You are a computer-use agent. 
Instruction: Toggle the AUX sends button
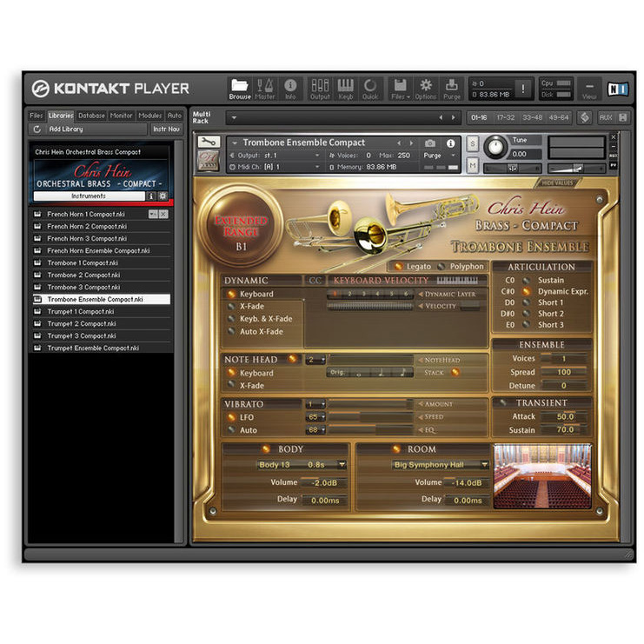606,118
